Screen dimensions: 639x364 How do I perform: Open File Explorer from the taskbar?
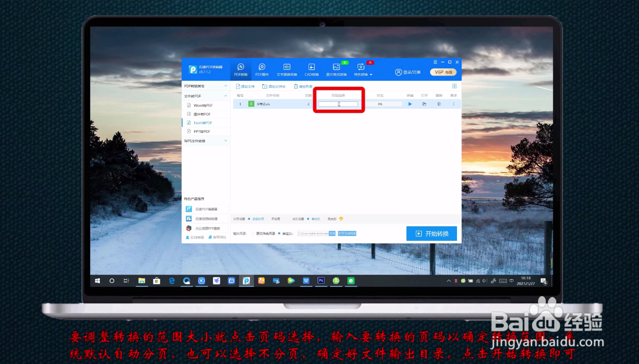(x=142, y=281)
